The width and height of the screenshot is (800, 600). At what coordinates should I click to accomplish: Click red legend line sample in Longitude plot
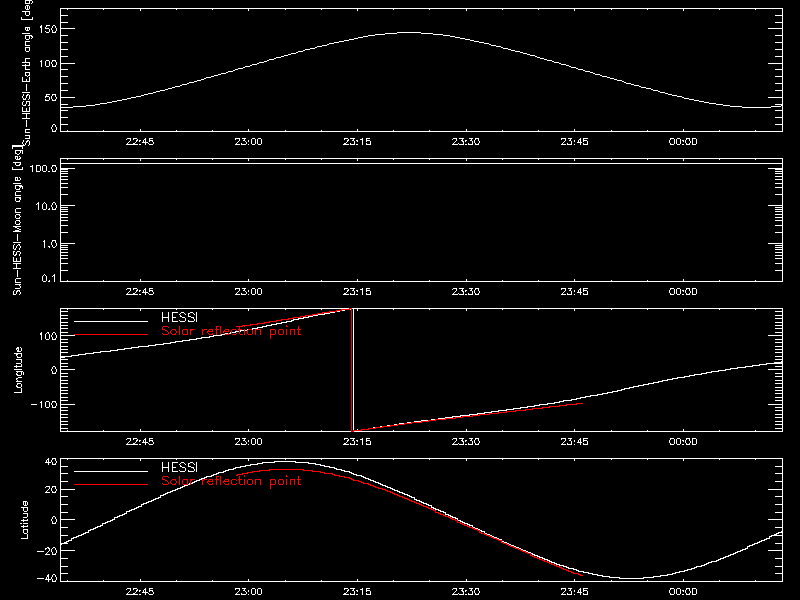(x=111, y=335)
